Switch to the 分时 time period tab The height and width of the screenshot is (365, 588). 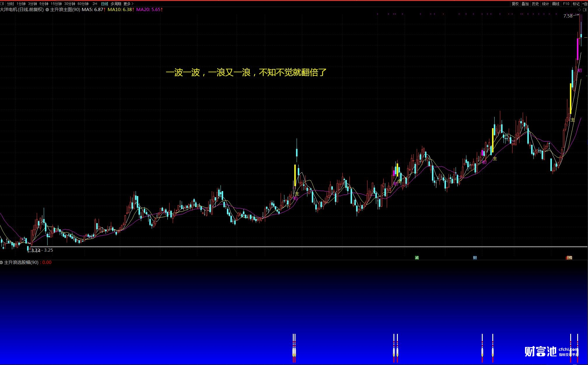(x=10, y=4)
